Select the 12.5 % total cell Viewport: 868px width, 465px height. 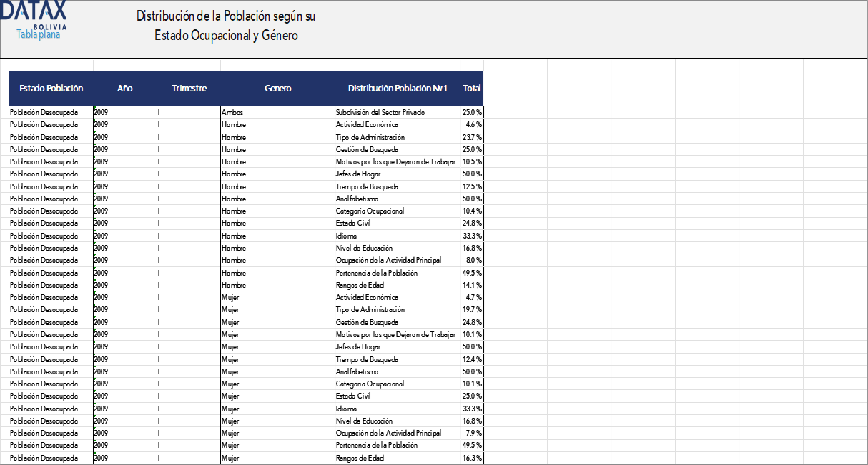[472, 186]
